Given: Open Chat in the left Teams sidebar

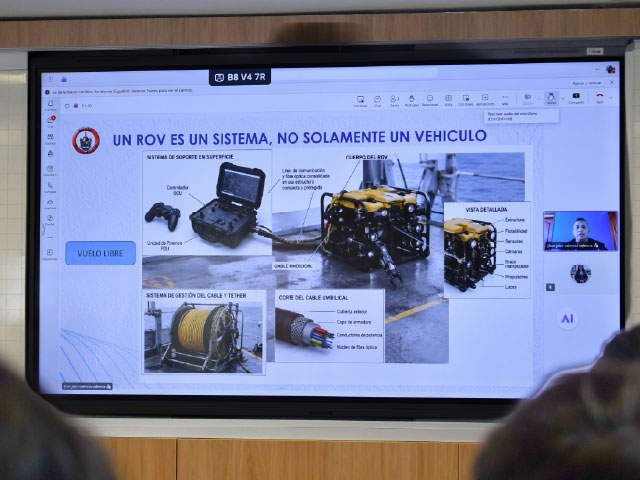Looking at the screenshot, I should [x=51, y=121].
